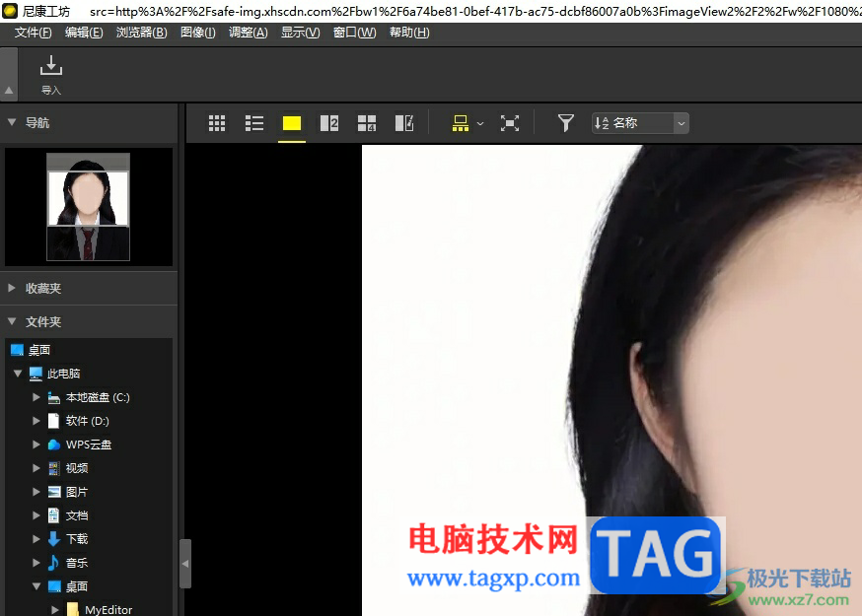Select 此电脑 in the folder tree
Viewport: 862px width, 616px height.
(63, 374)
